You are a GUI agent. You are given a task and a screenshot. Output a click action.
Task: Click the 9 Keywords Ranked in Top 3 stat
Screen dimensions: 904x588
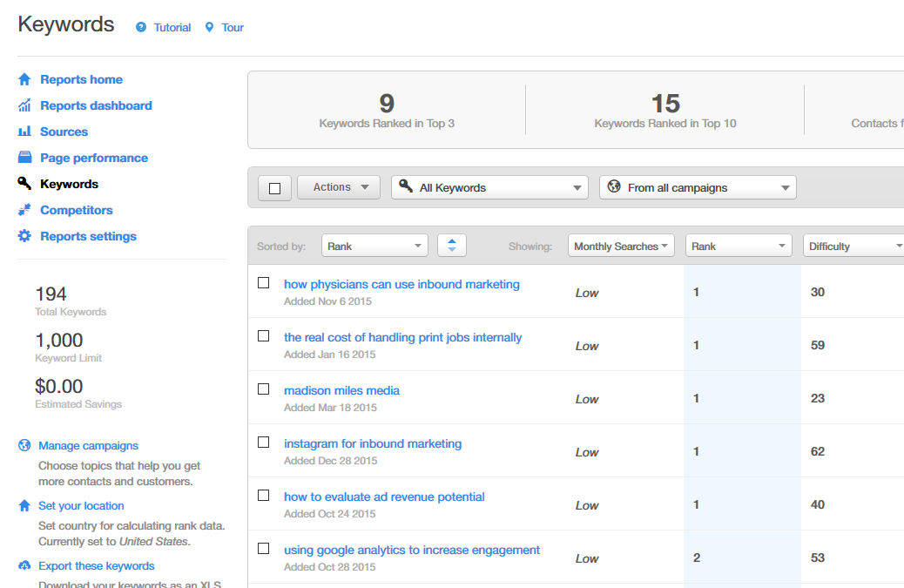tap(387, 110)
